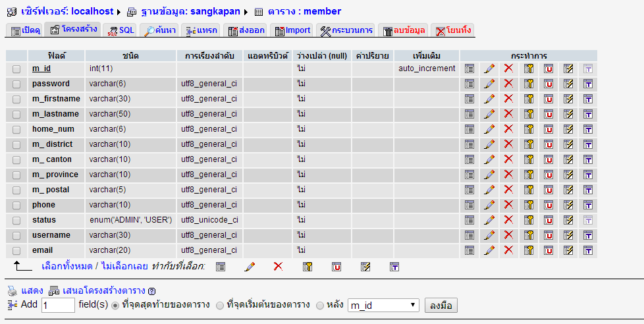The height and width of the screenshot is (324, 644).
Task: Click the แสดง print view link
Action: [32, 291]
